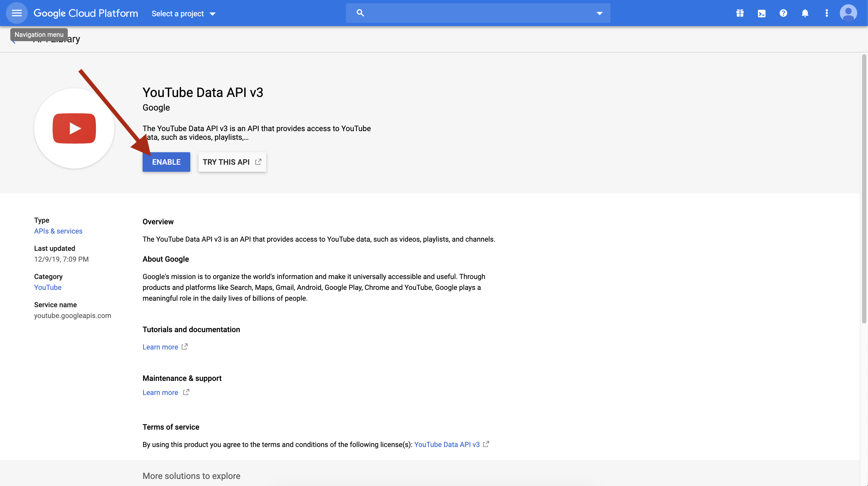Open notifications bell icon
Screen dimensions: 868x486
[x=805, y=13]
